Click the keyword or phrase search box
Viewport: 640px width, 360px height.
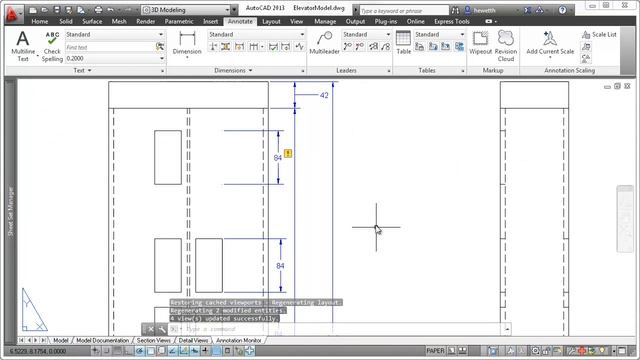pyautogui.click(x=404, y=10)
